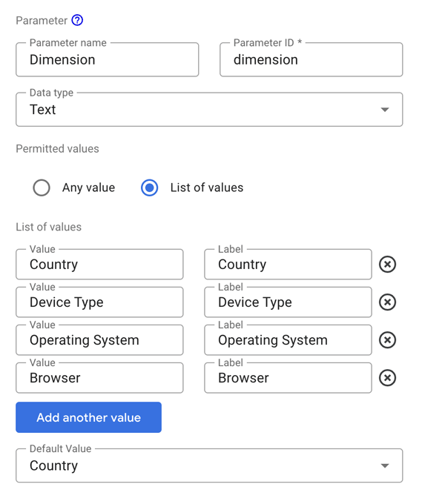The width and height of the screenshot is (445, 504).
Task: Select the Any value radio button
Action: click(42, 188)
